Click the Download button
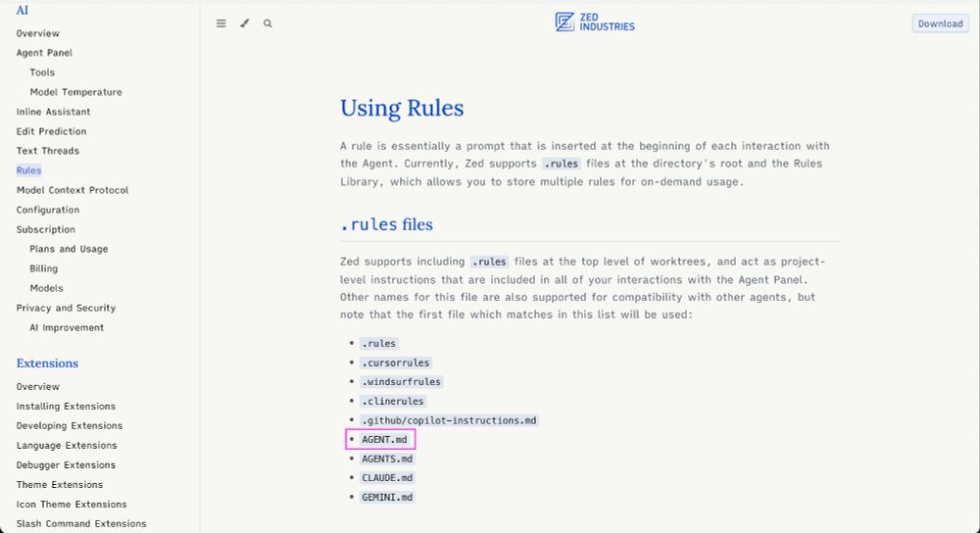980x533 pixels. (940, 24)
